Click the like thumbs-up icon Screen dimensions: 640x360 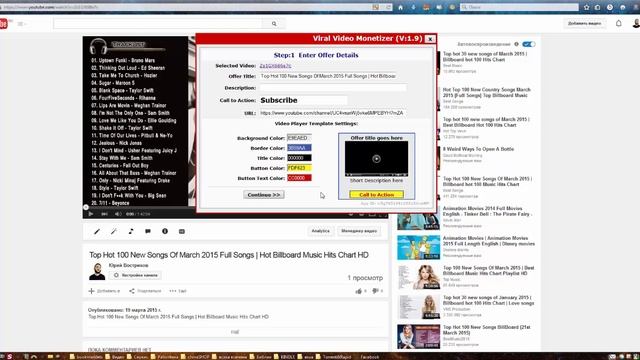click(x=358, y=291)
